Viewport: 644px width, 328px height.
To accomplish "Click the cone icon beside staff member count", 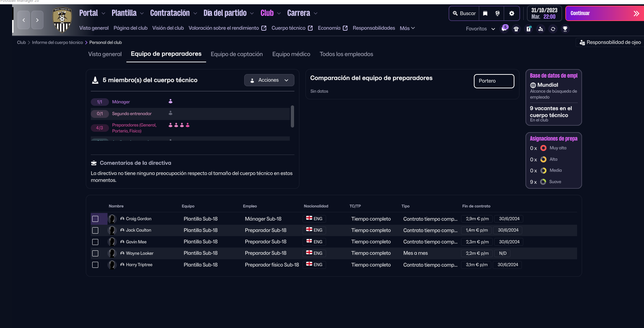I will click(x=95, y=80).
